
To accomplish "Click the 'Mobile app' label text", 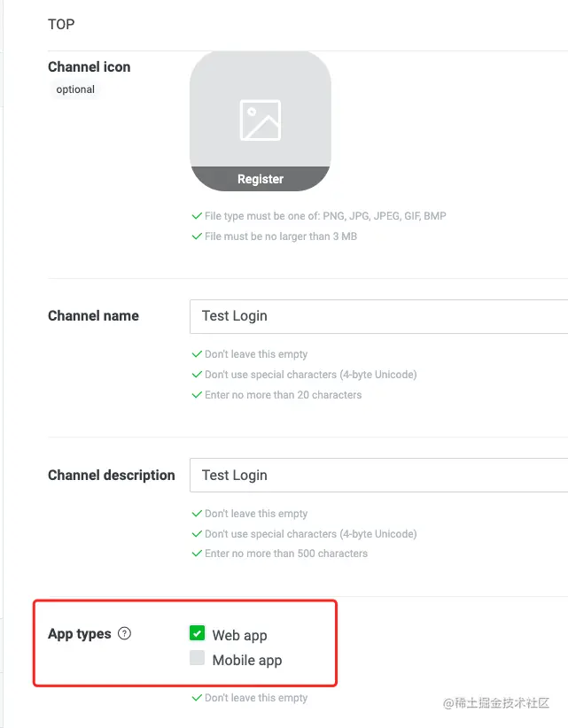I will (247, 660).
